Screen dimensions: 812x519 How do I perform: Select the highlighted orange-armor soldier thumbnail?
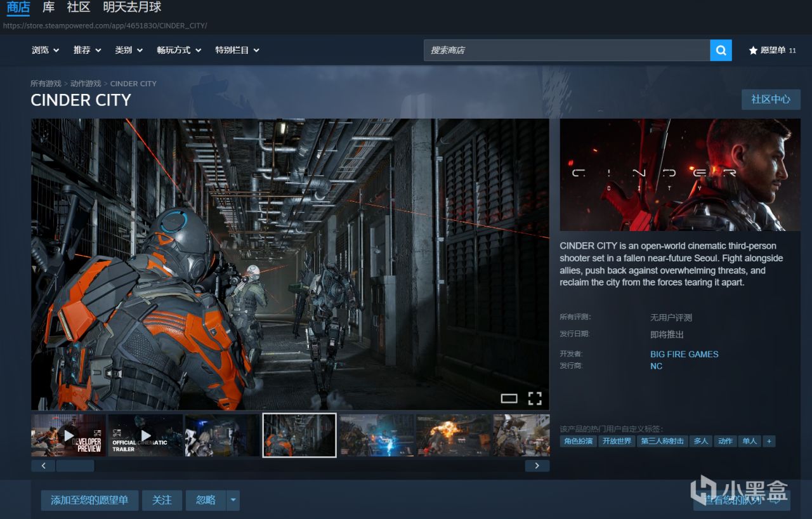(x=299, y=435)
